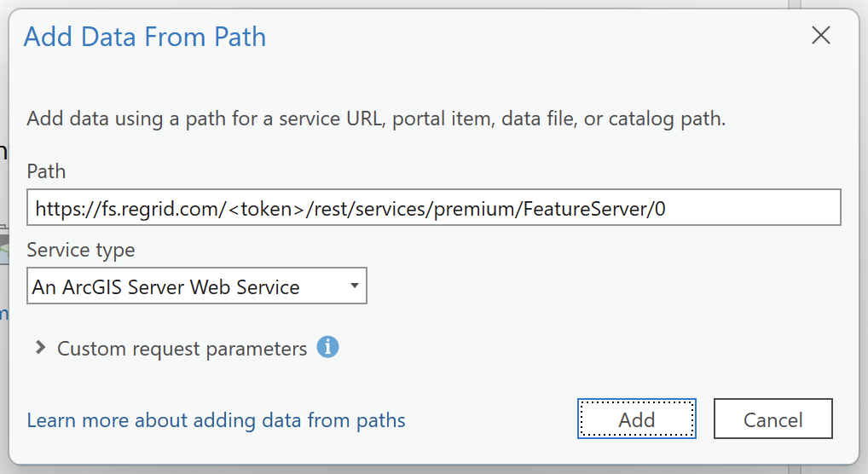Click empty space right of the Service type dropdown

click(604, 286)
